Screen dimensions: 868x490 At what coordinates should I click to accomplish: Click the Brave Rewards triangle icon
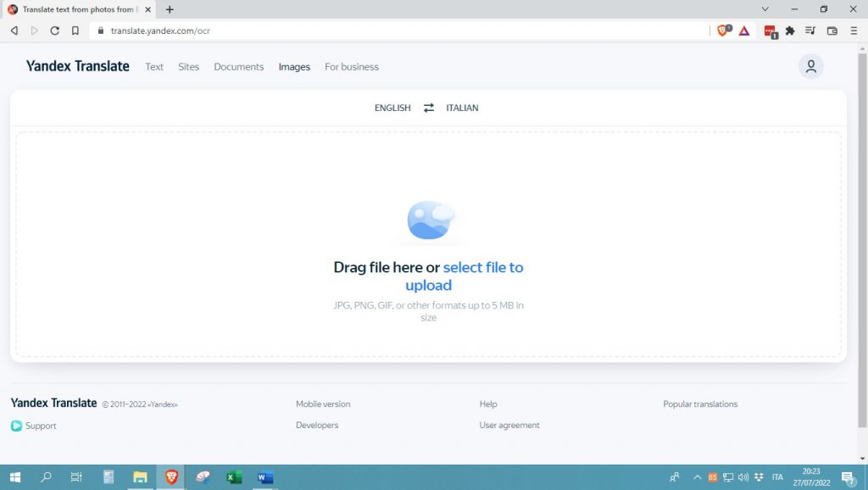tap(743, 30)
